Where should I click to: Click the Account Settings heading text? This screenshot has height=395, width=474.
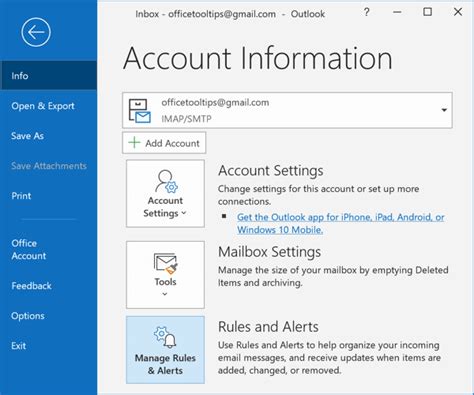(x=271, y=171)
